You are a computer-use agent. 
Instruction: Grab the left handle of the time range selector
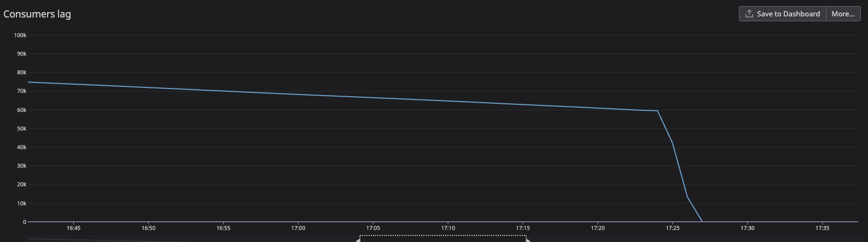[x=359, y=239]
